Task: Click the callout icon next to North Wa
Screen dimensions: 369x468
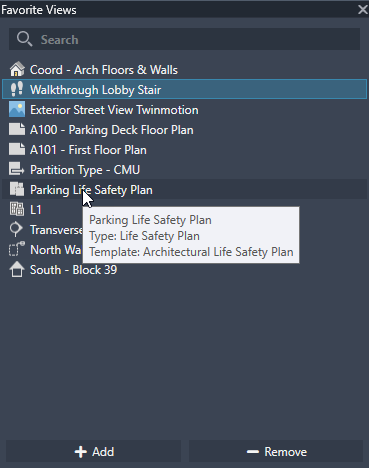Action: click(17, 249)
